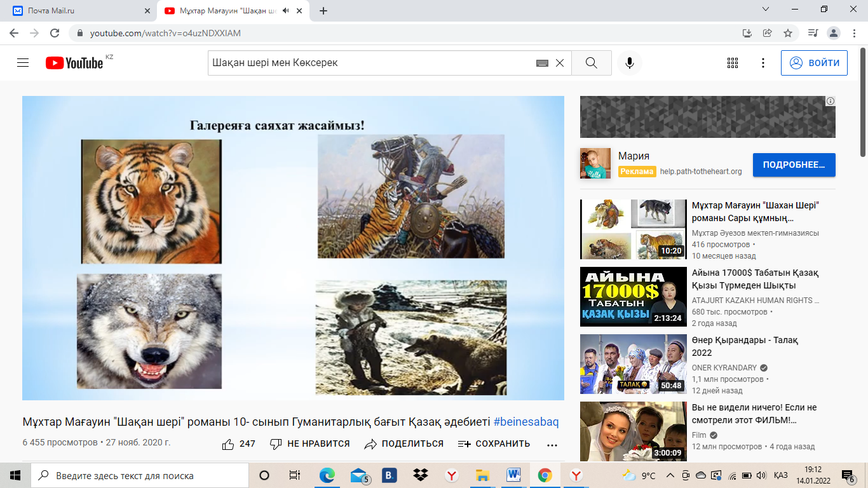Image resolution: width=868 pixels, height=488 pixels.
Task: Open YouTube settings three-dot menu
Action: pos(763,63)
